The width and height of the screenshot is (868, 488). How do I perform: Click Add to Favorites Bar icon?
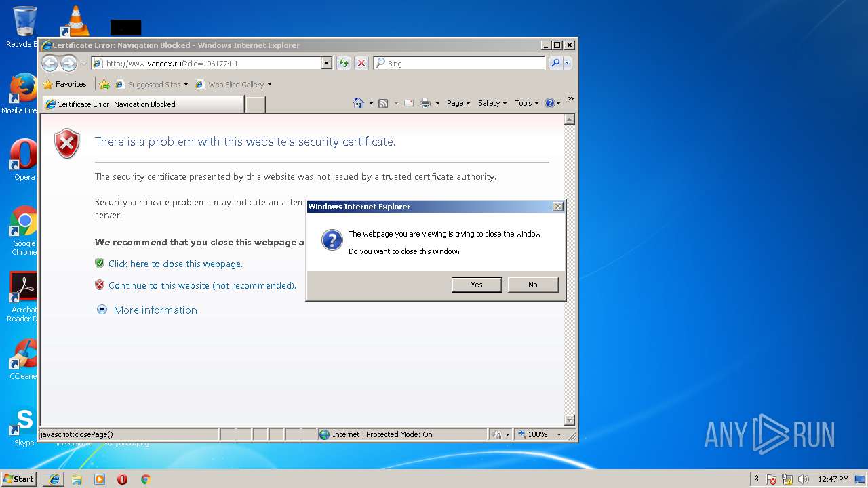click(x=104, y=85)
